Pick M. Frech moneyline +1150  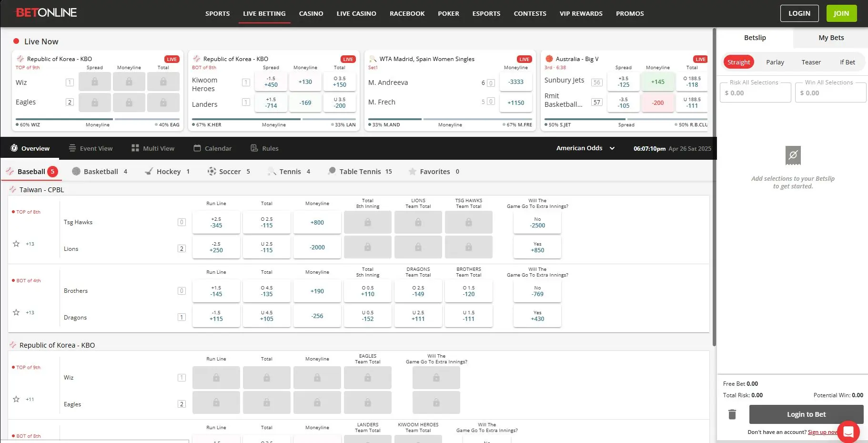point(516,103)
